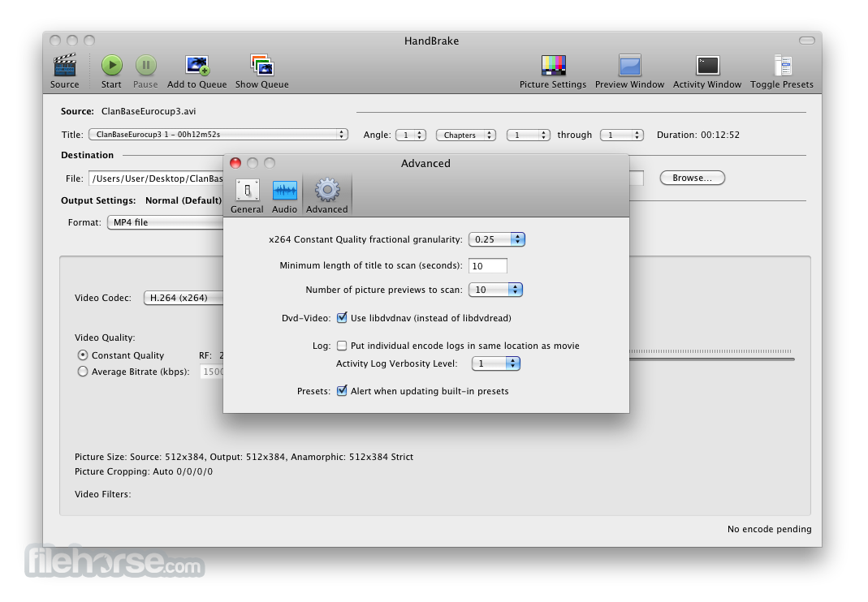Click the 'No encode pending' status text
868x602 pixels.
coord(770,529)
